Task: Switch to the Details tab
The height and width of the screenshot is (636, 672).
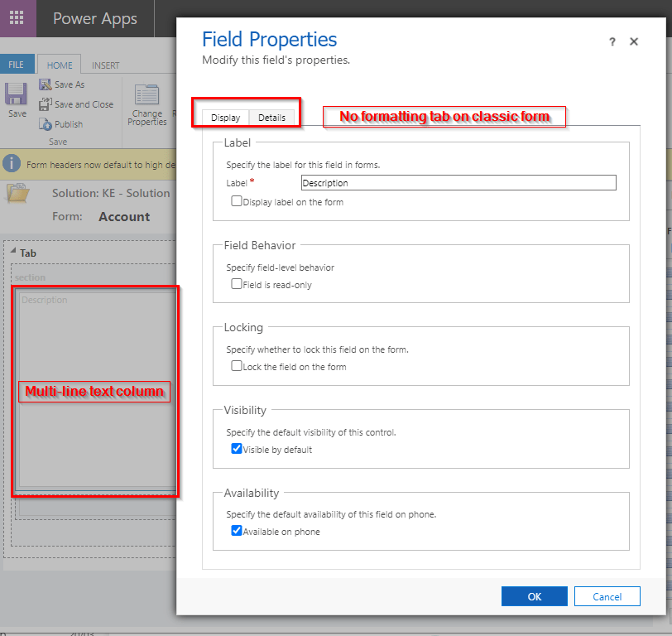Action: pos(271,118)
